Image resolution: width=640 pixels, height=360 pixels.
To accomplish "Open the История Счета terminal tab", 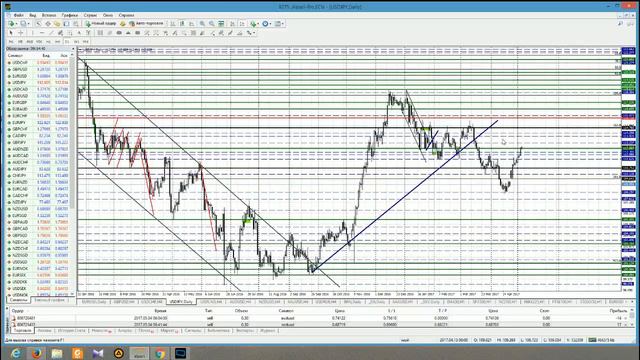I will (71, 331).
